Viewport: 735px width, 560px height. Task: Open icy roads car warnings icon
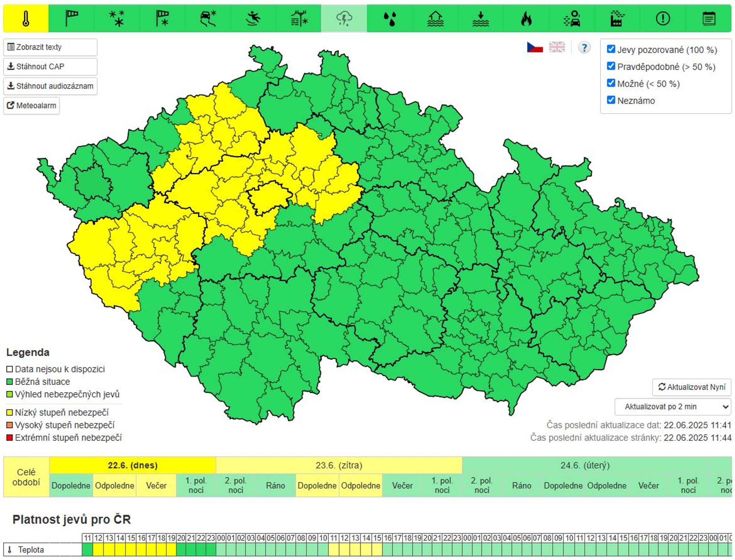coord(208,18)
